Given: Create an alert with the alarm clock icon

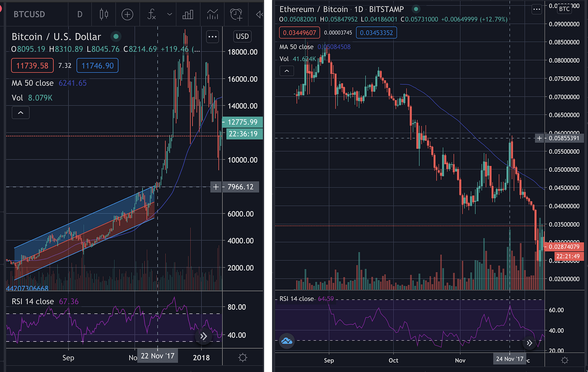Looking at the screenshot, I should pos(236,15).
